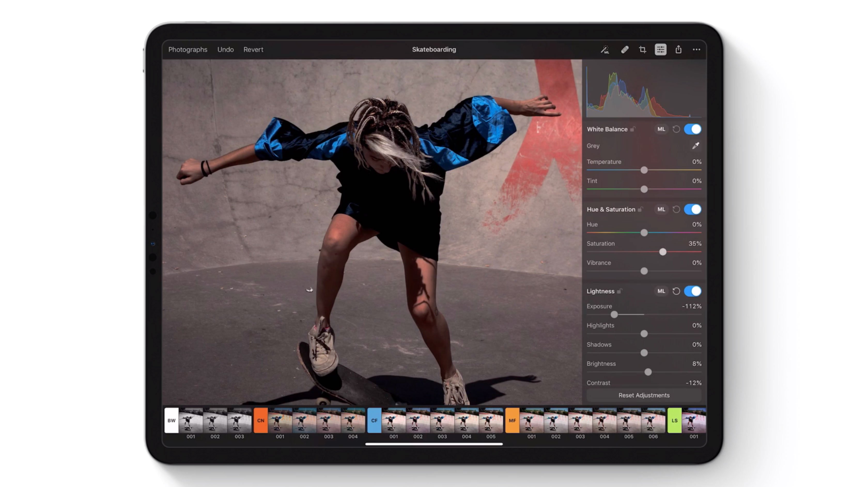868x487 pixels.
Task: Click the Skateboarding document title
Action: pyautogui.click(x=434, y=50)
